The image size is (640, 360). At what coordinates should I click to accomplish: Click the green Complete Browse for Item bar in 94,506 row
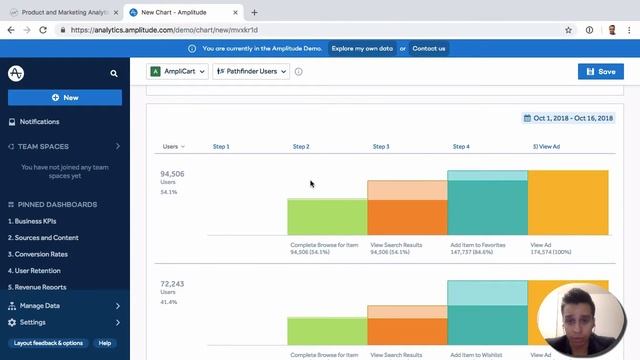327,217
